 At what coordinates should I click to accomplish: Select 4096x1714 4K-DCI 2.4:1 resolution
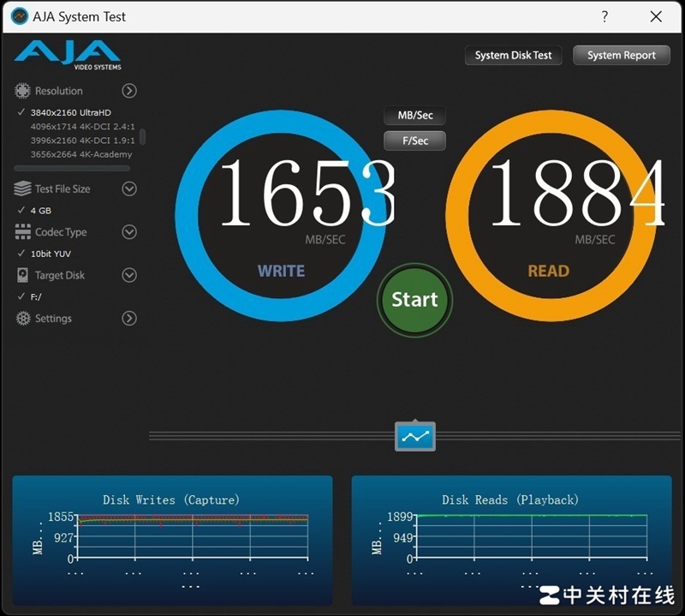tap(82, 127)
